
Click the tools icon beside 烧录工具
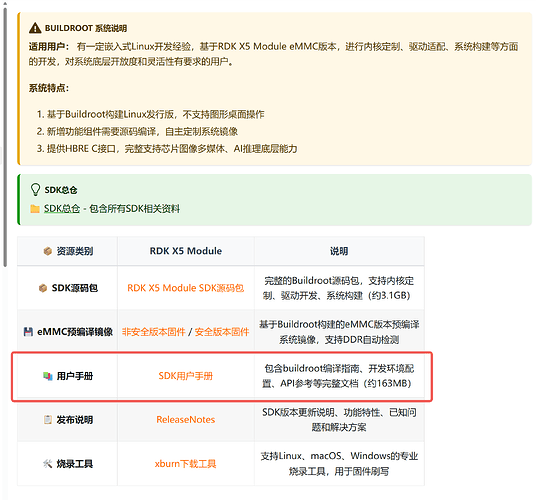click(48, 463)
